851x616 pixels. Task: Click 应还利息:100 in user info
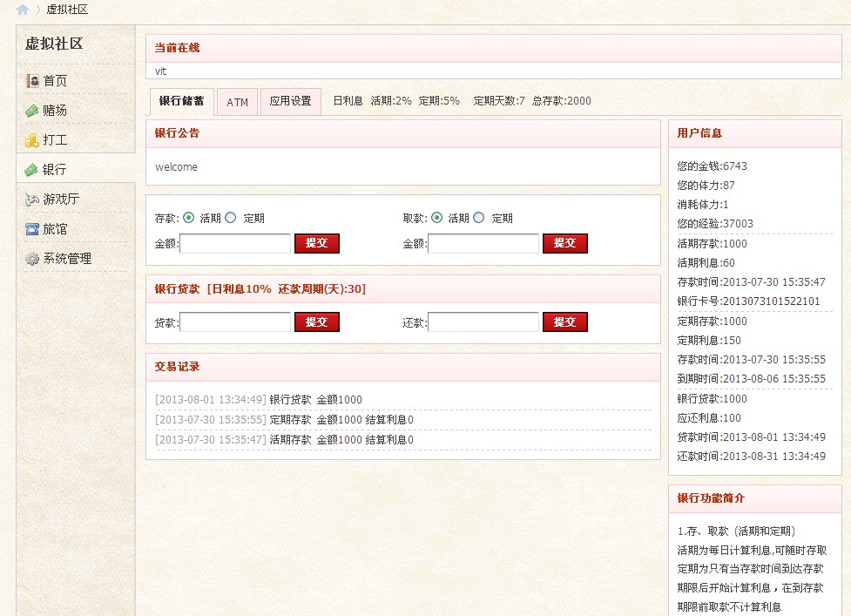pyautogui.click(x=709, y=418)
